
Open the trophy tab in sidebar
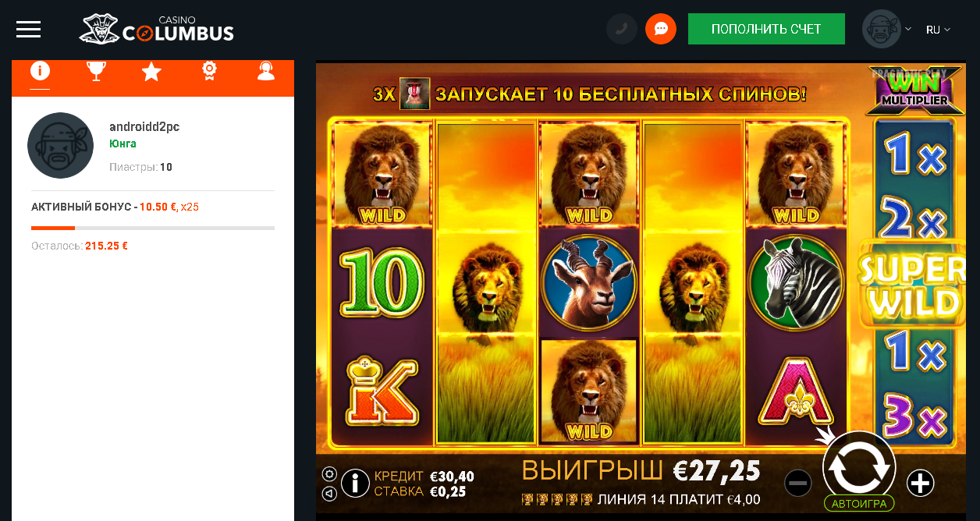96,72
